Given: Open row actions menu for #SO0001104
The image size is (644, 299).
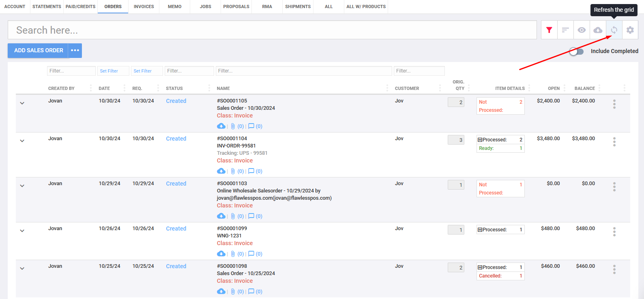Looking at the screenshot, I should 614,142.
